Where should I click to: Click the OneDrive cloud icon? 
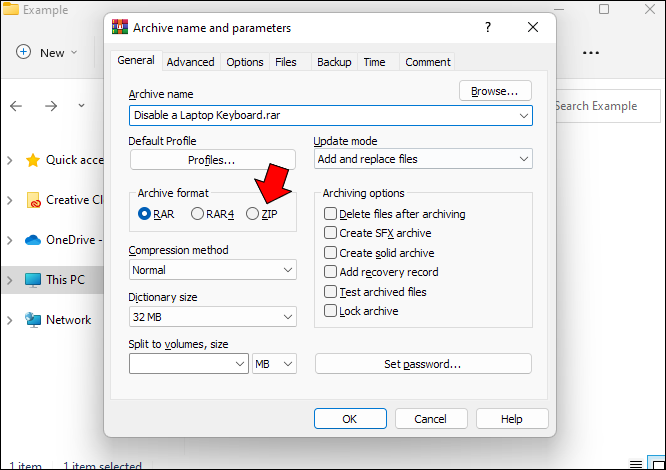[x=33, y=240]
